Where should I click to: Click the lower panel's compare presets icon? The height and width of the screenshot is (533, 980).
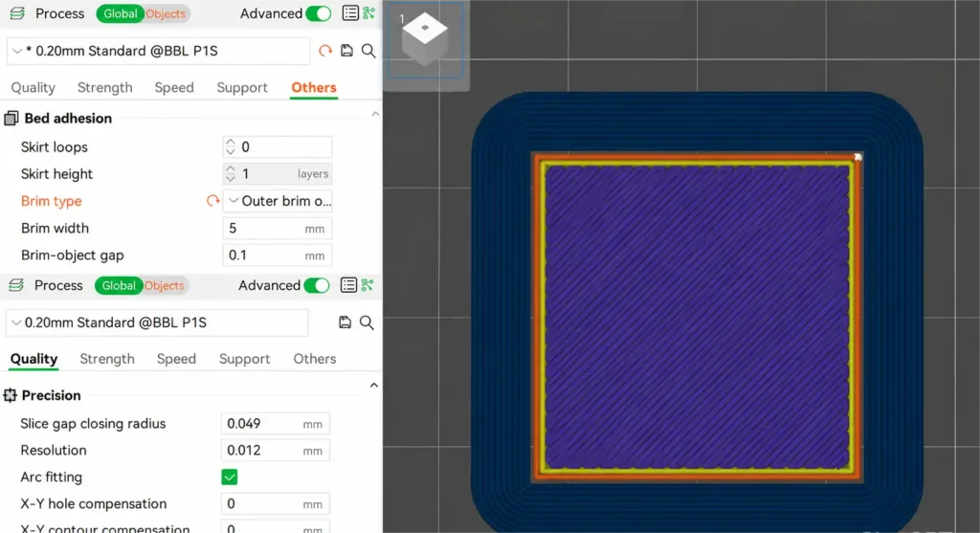pyautogui.click(x=367, y=285)
